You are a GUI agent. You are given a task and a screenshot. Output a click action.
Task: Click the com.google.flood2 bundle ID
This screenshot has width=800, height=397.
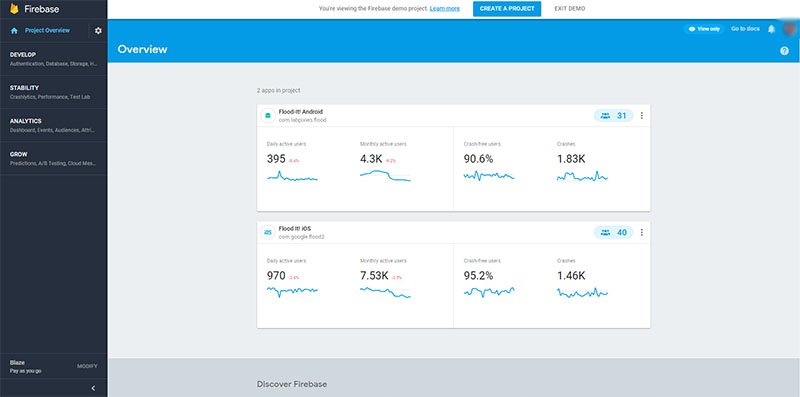point(302,237)
